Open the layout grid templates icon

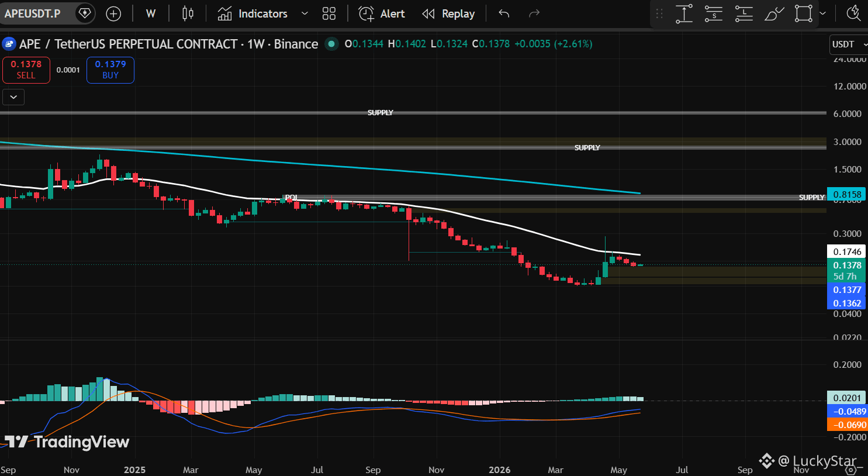[329, 13]
